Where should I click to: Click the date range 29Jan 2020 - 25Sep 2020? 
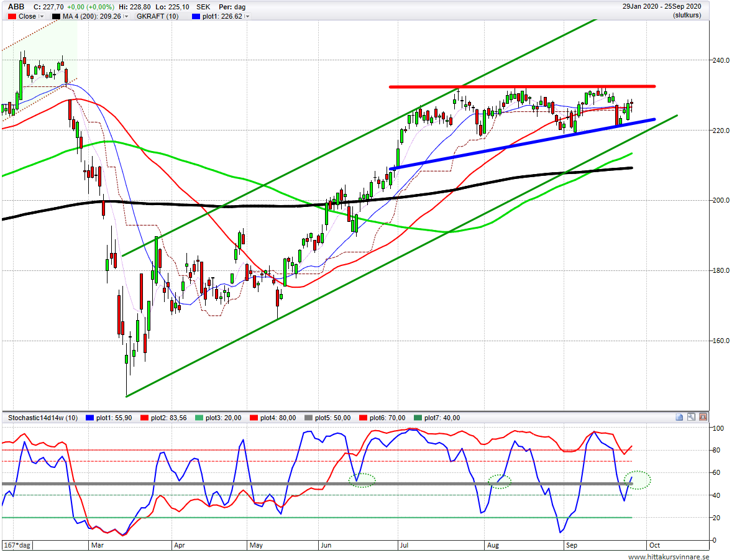pos(662,7)
